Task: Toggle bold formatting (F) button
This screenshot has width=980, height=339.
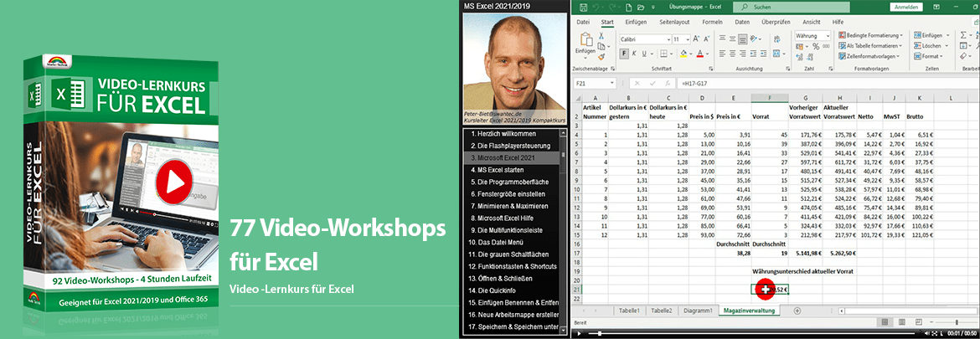Action: [x=622, y=53]
